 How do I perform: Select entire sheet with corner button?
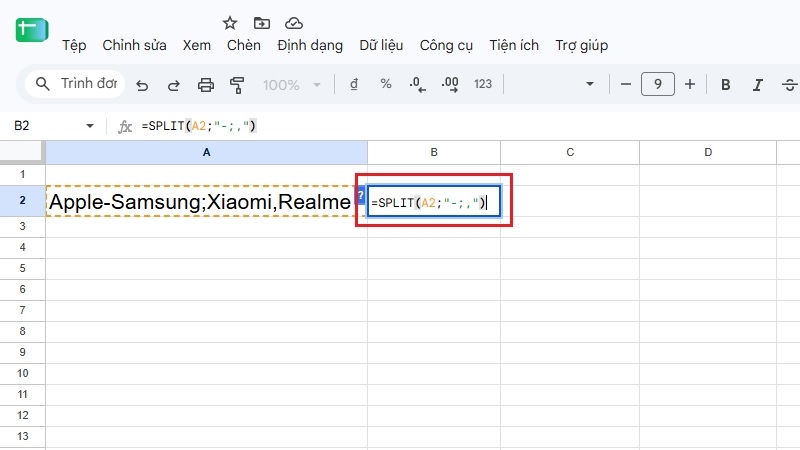click(21, 152)
